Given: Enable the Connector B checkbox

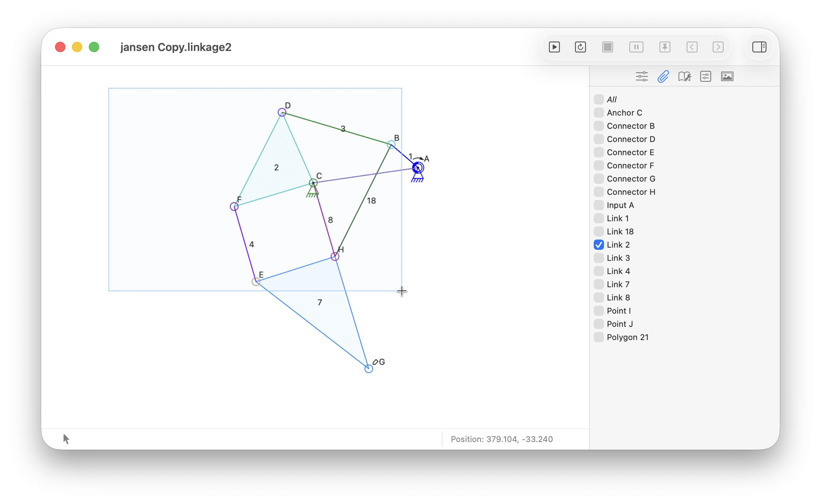Looking at the screenshot, I should pos(599,126).
